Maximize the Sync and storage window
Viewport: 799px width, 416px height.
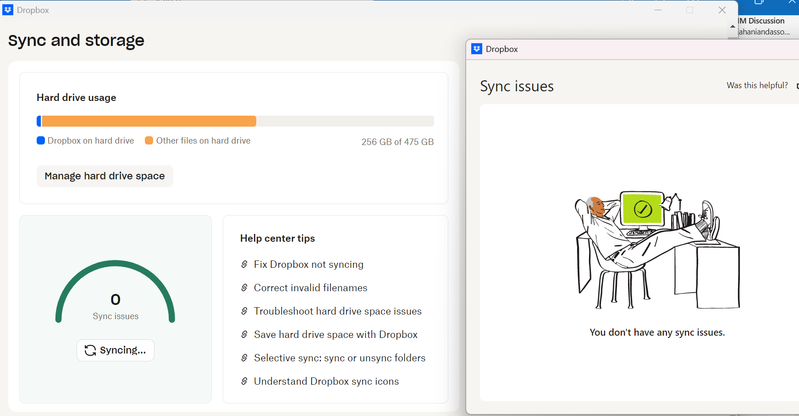[x=690, y=10]
